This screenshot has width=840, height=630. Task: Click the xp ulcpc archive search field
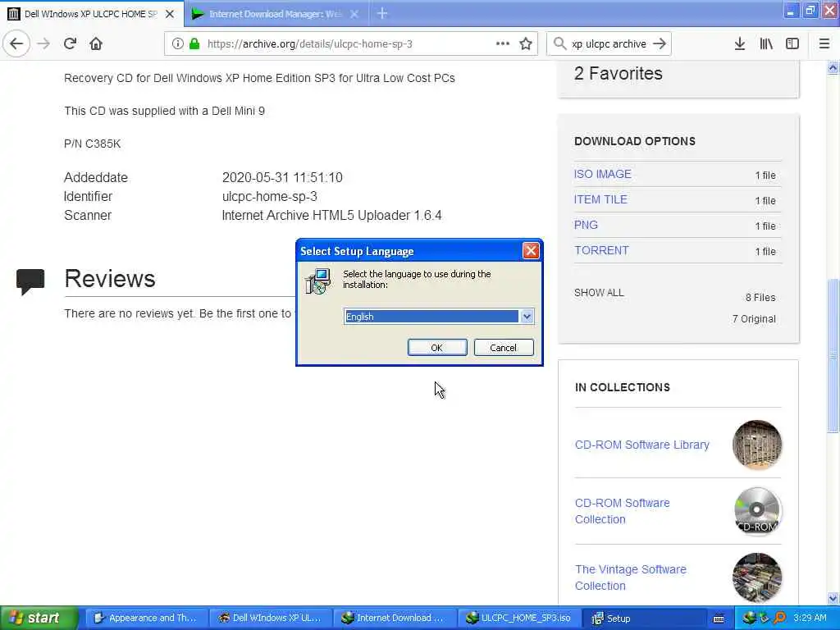pyautogui.click(x=609, y=44)
